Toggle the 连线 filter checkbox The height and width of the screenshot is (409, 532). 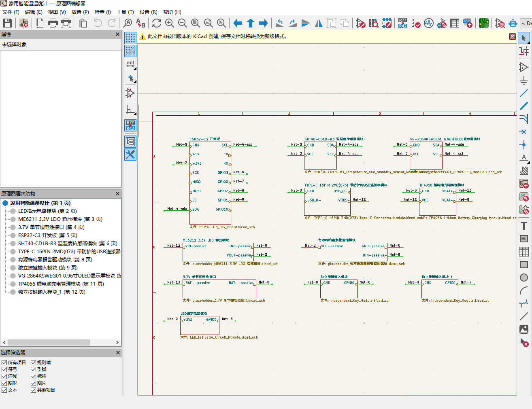coord(4,376)
